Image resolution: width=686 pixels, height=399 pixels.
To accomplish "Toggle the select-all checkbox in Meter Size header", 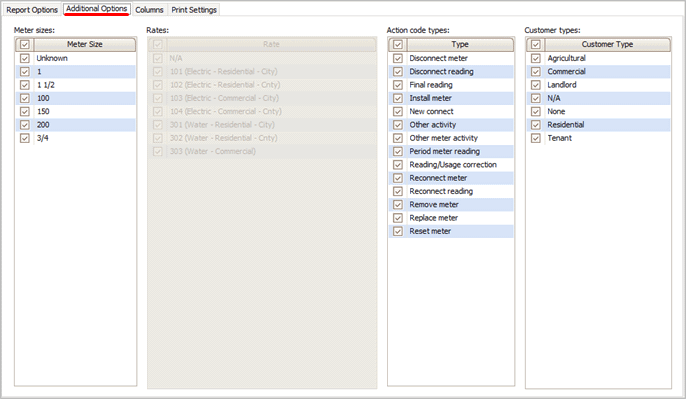I will pyautogui.click(x=25, y=45).
